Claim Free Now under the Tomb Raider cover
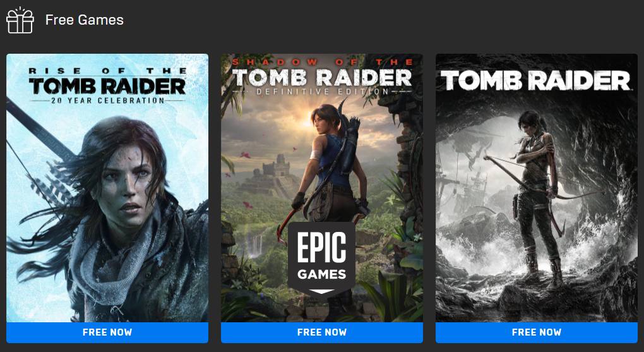This screenshot has width=644, height=352. pyautogui.click(x=537, y=332)
